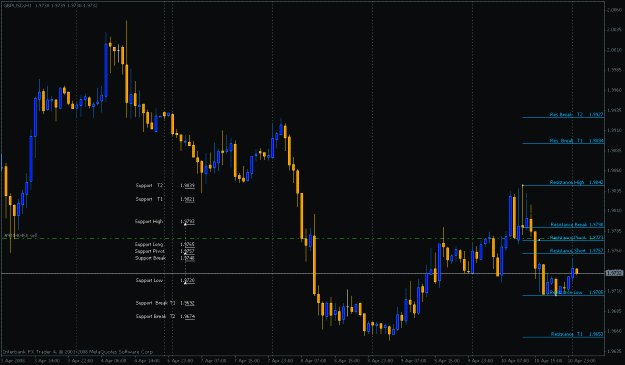Viewport: 625px width, 365px height.
Task: Click the 'Resistance Low' label
Action: click(566, 292)
